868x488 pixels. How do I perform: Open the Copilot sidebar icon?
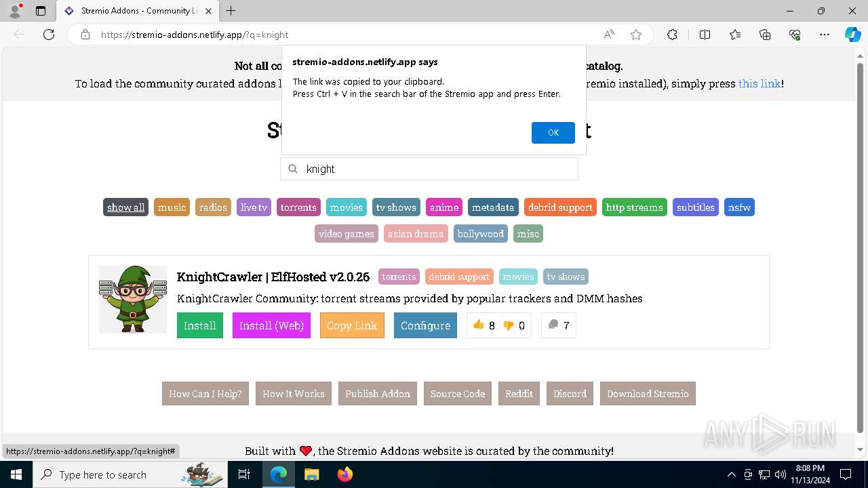point(852,35)
